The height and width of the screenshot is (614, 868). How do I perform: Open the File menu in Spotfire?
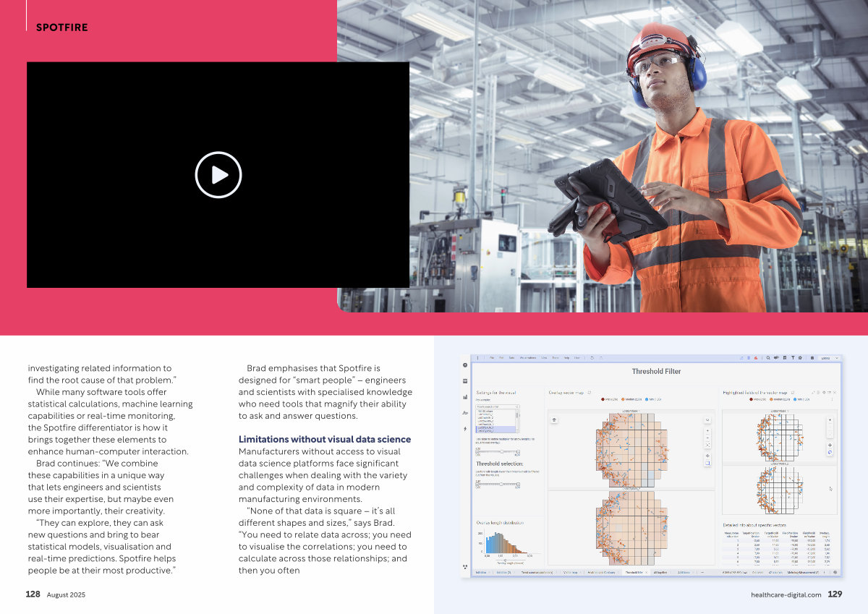click(x=492, y=357)
